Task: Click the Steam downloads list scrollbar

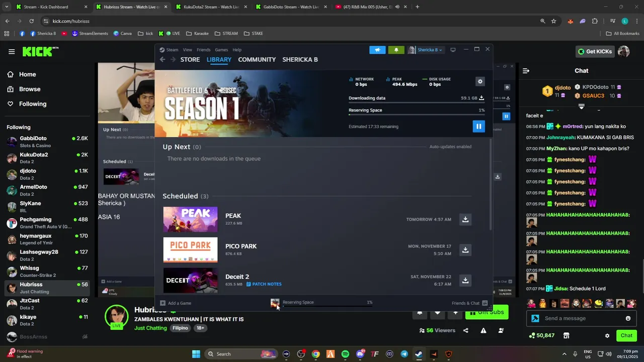Action: pyautogui.click(x=491, y=185)
